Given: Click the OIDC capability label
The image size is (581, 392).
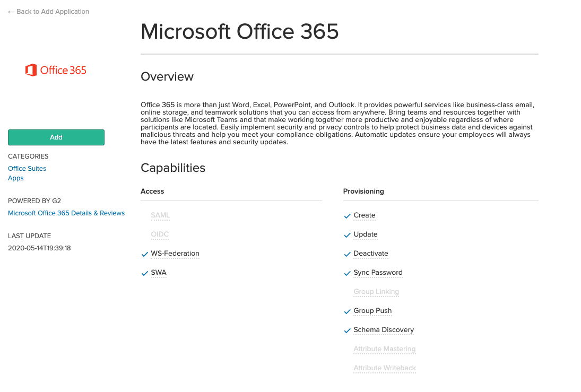Looking at the screenshot, I should coord(160,234).
